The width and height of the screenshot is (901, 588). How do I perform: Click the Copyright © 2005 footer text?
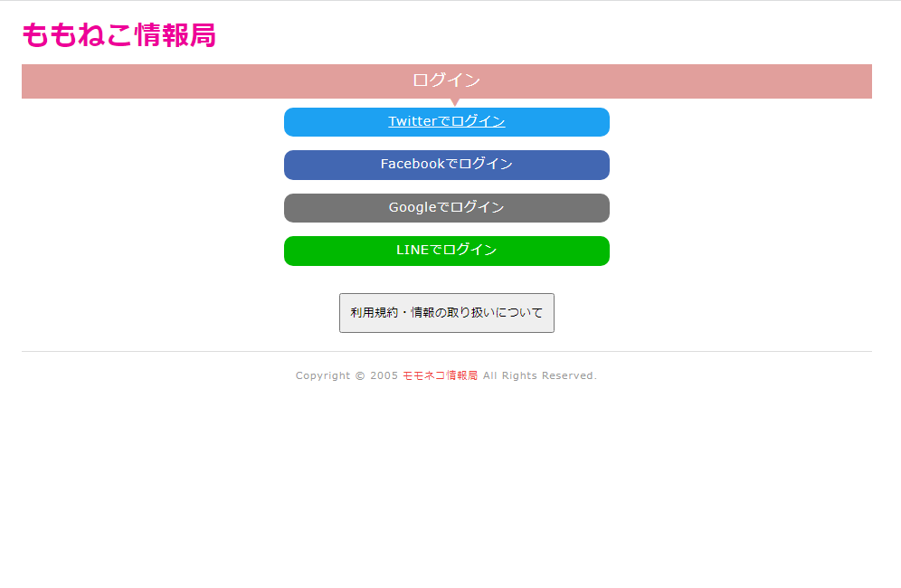click(346, 375)
